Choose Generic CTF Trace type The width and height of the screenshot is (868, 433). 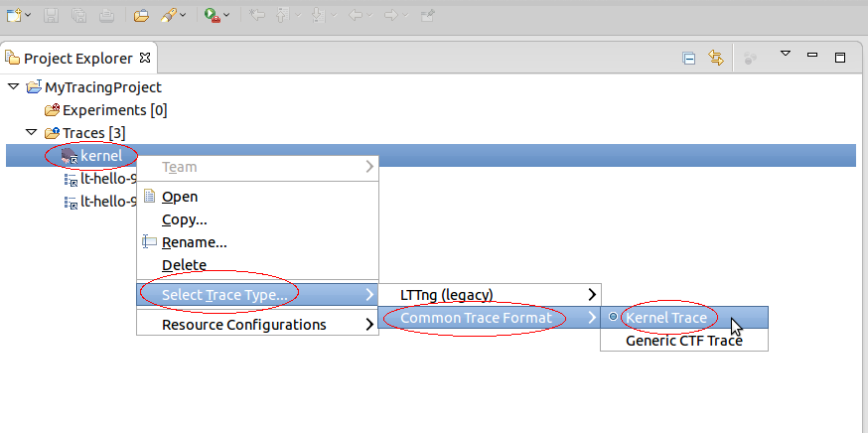(683, 341)
